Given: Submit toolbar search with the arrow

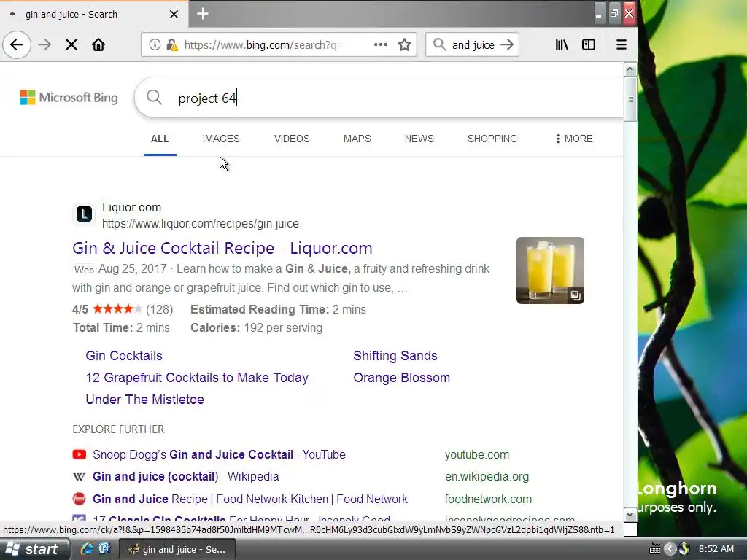Looking at the screenshot, I should [508, 44].
